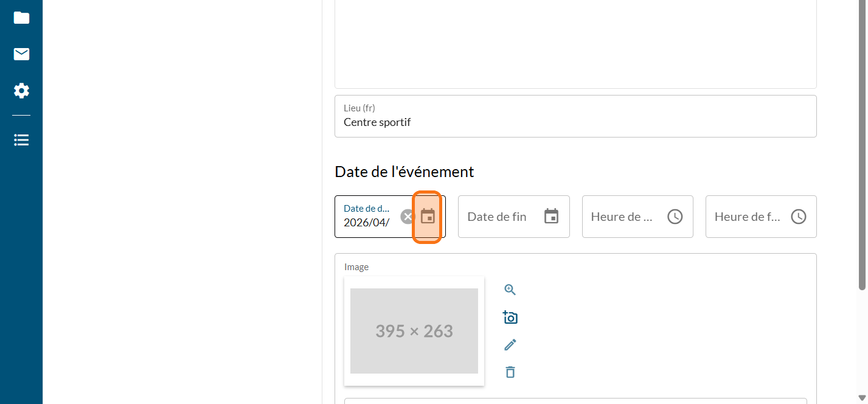Screen dimensions: 868x404
Task: Open the Date de fin calendar picker
Action: click(x=551, y=217)
